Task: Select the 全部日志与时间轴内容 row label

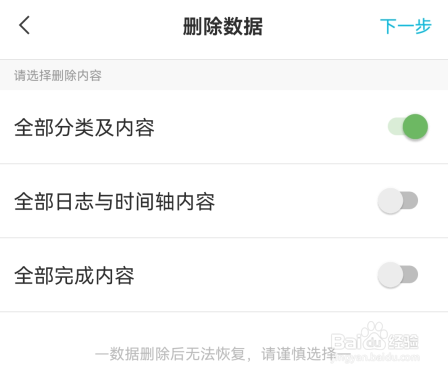Action: (x=115, y=202)
